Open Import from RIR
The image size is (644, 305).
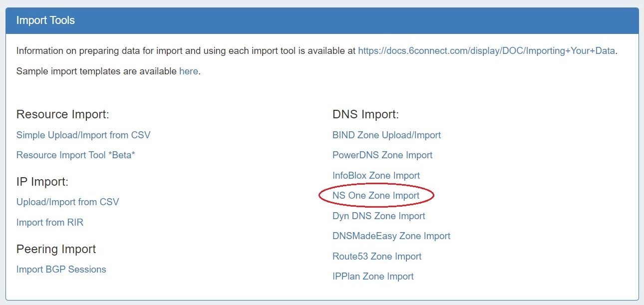50,222
